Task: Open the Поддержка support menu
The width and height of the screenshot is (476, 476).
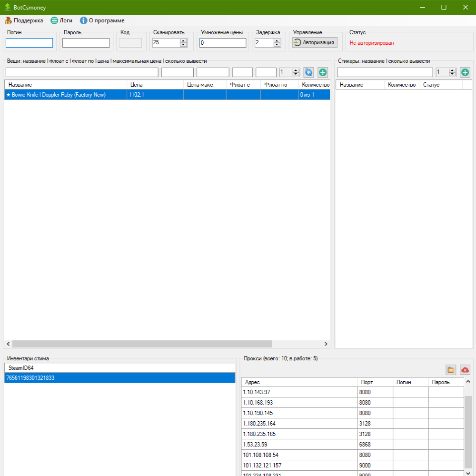Action: coord(24,20)
